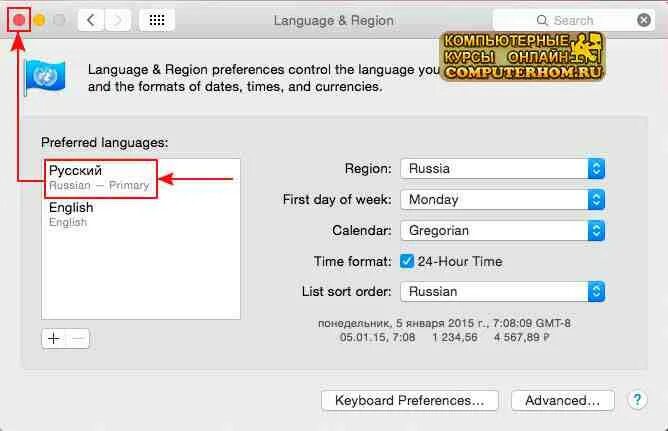The image size is (668, 431).
Task: Toggle the 24-Hour Time checkbox
Action: pos(407,261)
